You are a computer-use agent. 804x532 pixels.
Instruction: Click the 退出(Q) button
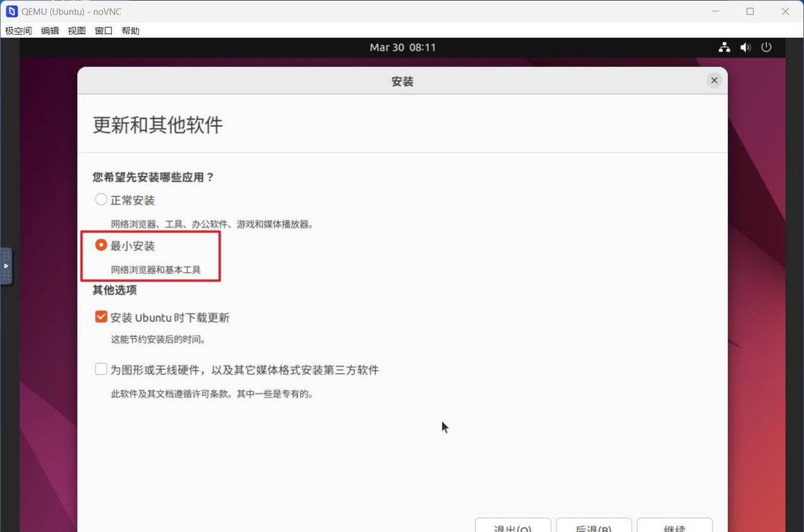tap(513, 525)
